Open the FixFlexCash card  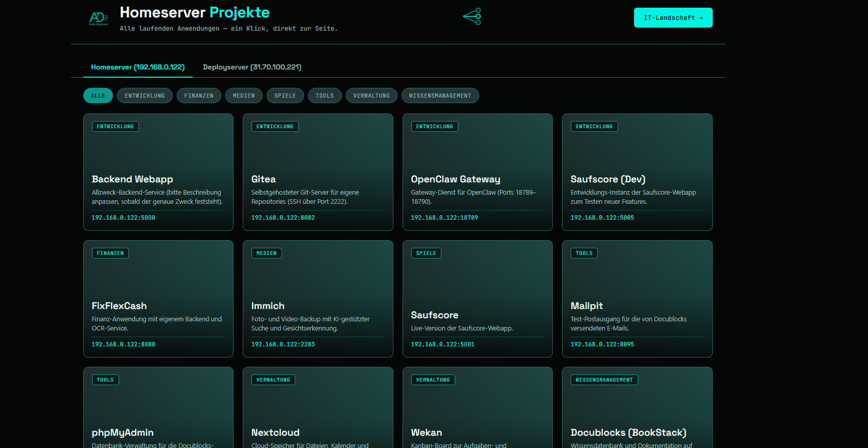click(158, 299)
